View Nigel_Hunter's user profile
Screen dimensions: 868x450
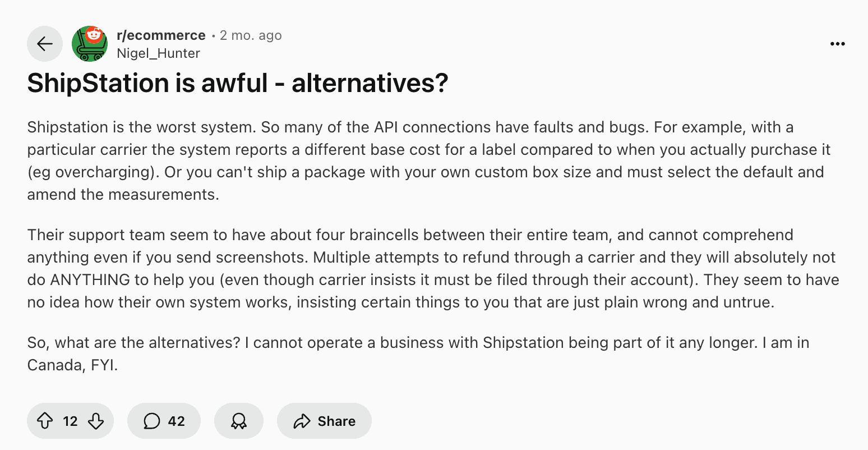pyautogui.click(x=158, y=53)
